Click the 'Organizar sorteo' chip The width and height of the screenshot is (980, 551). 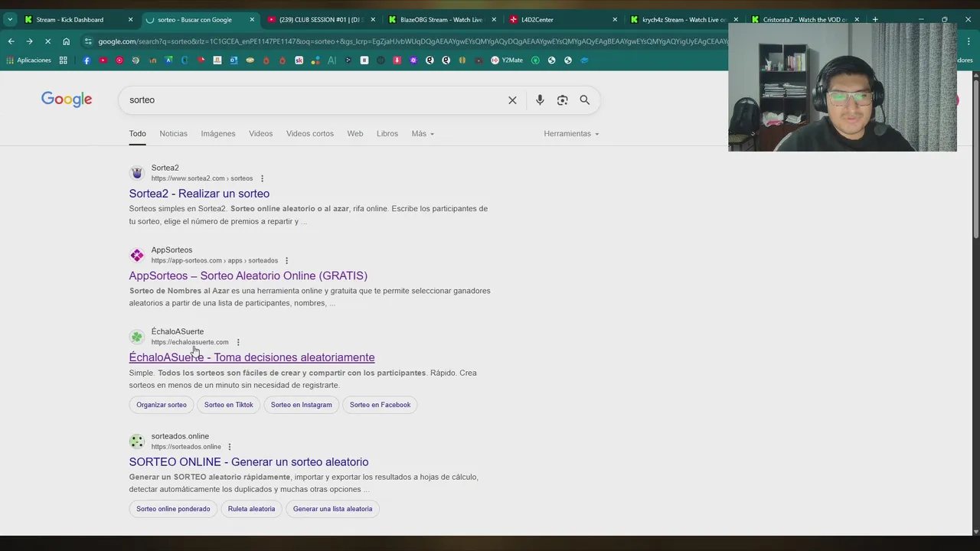[162, 405]
